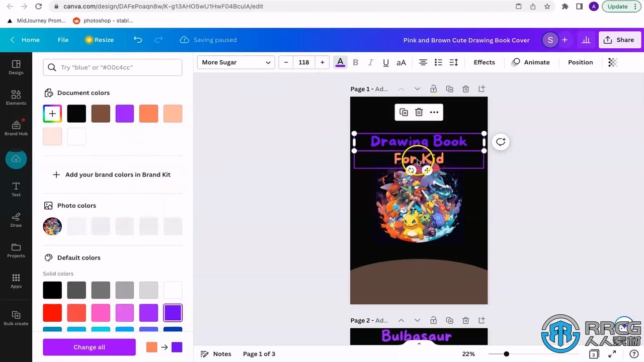
Task: Open the Text sidebar panel
Action: [x=16, y=190]
